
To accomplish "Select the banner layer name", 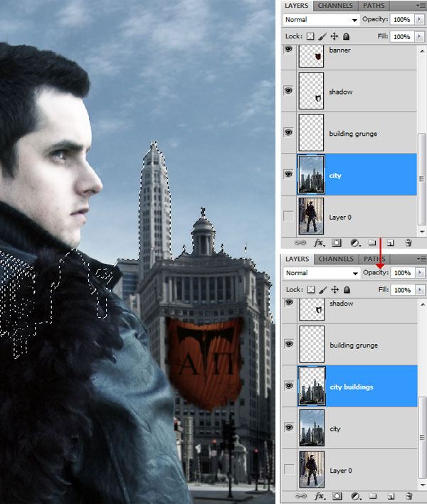I will pos(339,50).
